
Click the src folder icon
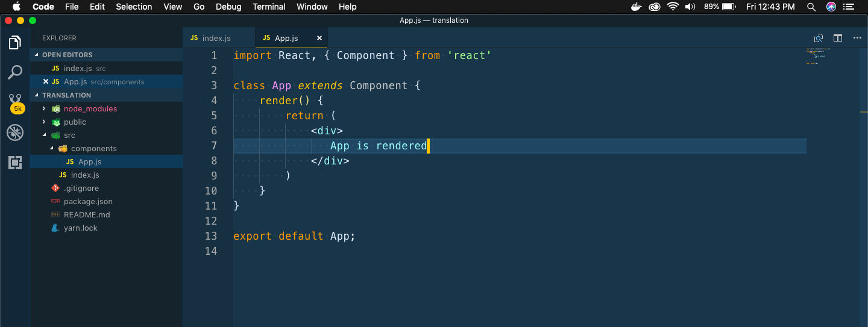[x=56, y=135]
